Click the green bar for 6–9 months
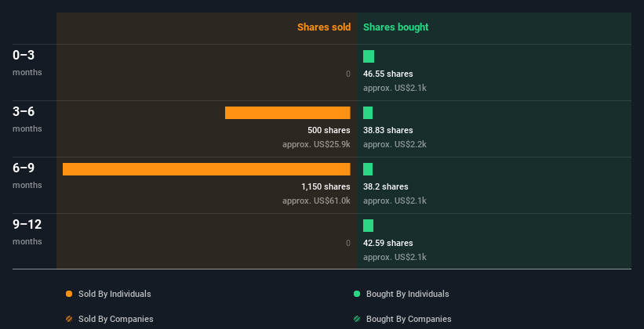644x329 pixels. coord(368,169)
